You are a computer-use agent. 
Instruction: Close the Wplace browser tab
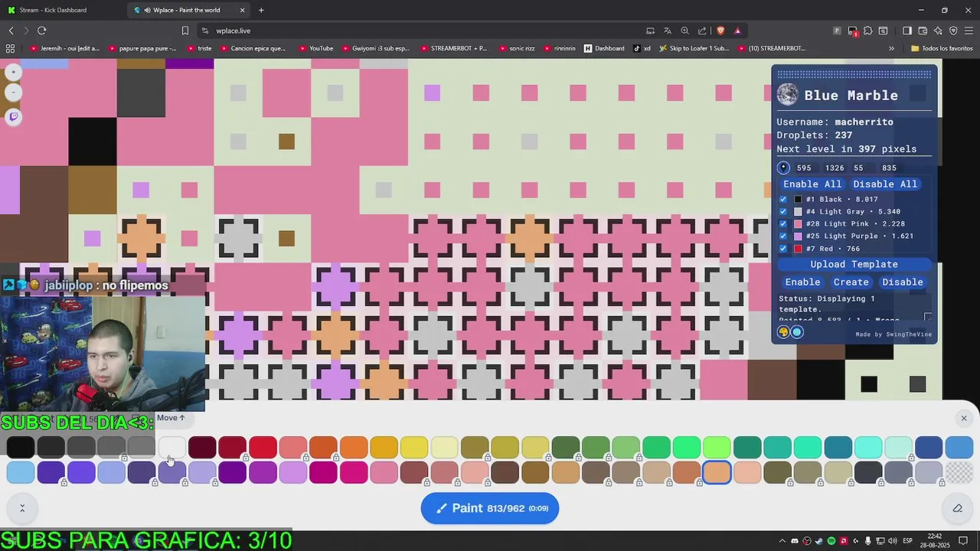pos(243,10)
